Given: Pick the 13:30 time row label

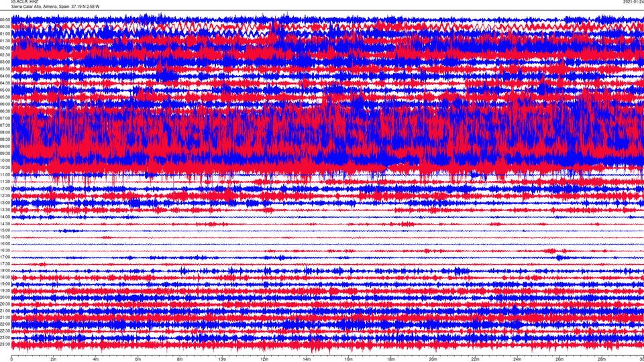Looking at the screenshot, I should pyautogui.click(x=5, y=209).
